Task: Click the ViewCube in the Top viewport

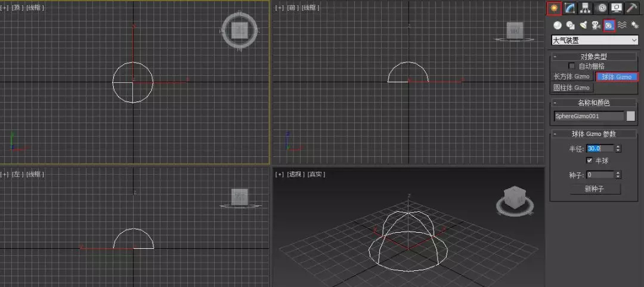Action: [x=240, y=30]
